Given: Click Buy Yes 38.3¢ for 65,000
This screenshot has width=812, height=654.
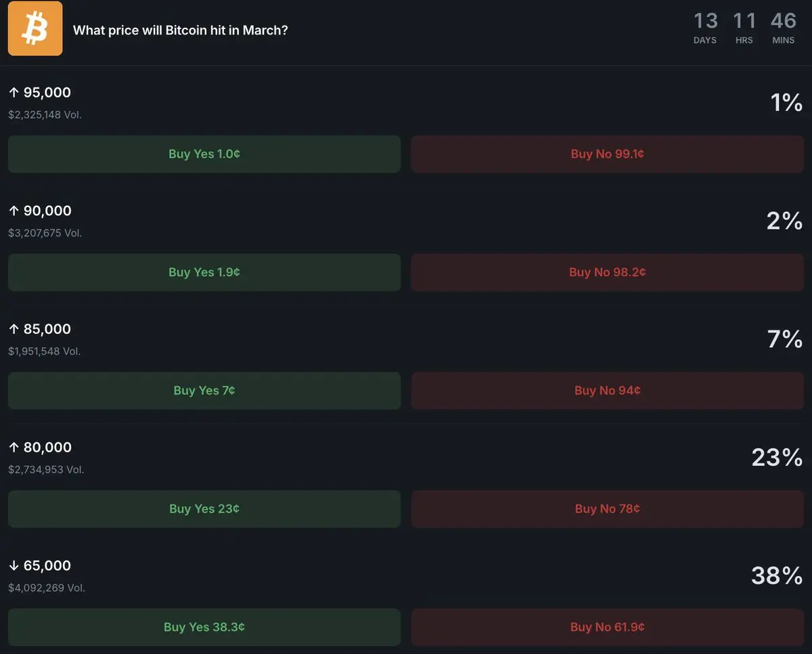Looking at the screenshot, I should pyautogui.click(x=204, y=627).
